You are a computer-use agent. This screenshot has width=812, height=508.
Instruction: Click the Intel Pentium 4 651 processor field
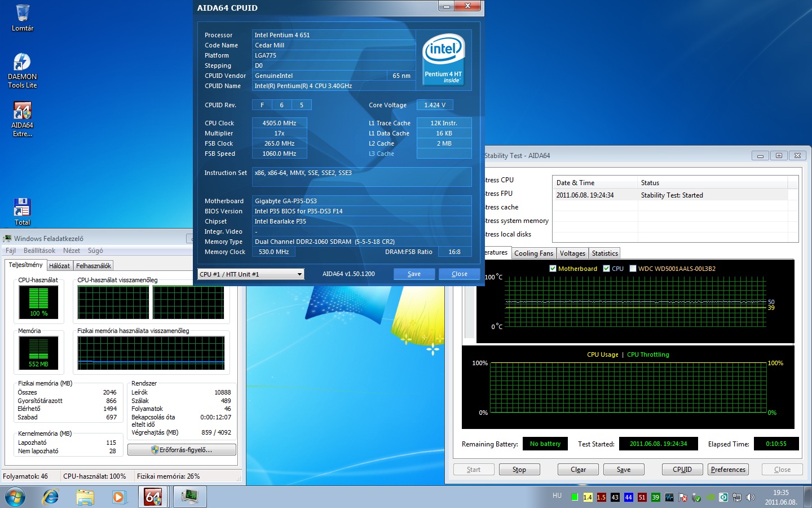coord(333,35)
